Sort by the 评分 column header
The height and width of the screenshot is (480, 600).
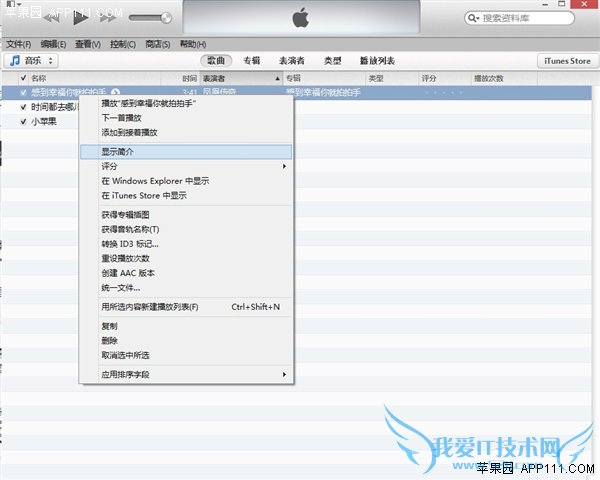(445, 78)
